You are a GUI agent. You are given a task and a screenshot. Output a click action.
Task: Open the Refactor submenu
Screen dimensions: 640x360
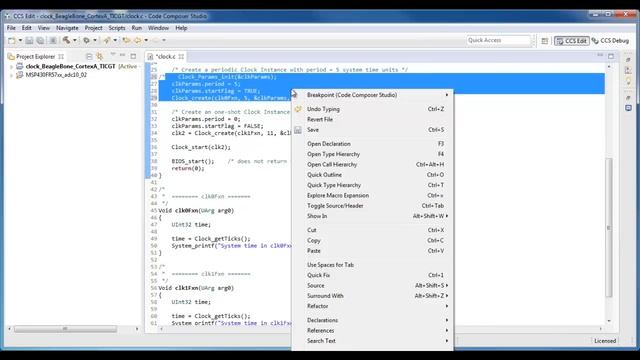372,306
